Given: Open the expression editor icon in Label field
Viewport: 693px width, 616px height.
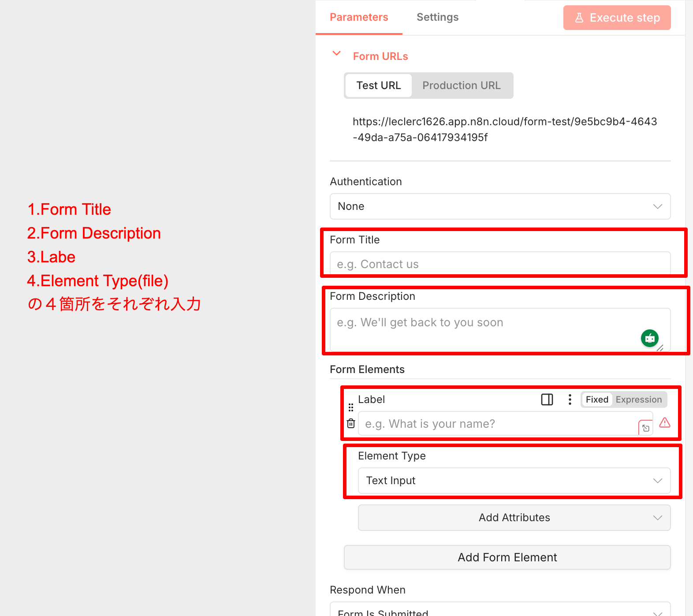Looking at the screenshot, I should click(645, 428).
